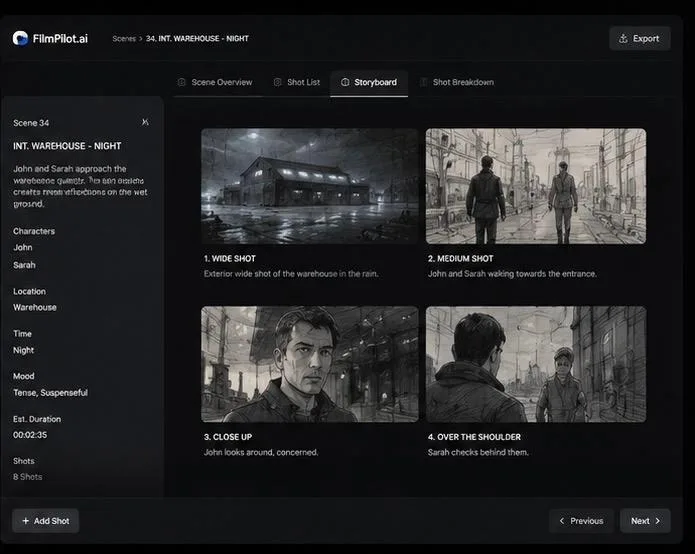Screen dimensions: 695x554
Task: Open the Wide Shot warehouse thumbnail
Action: [x=309, y=186]
